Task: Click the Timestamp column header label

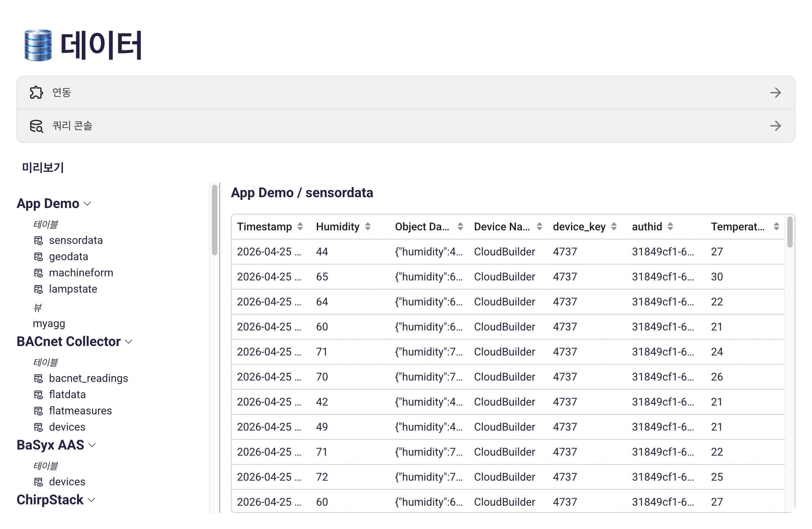Action: [264, 227]
